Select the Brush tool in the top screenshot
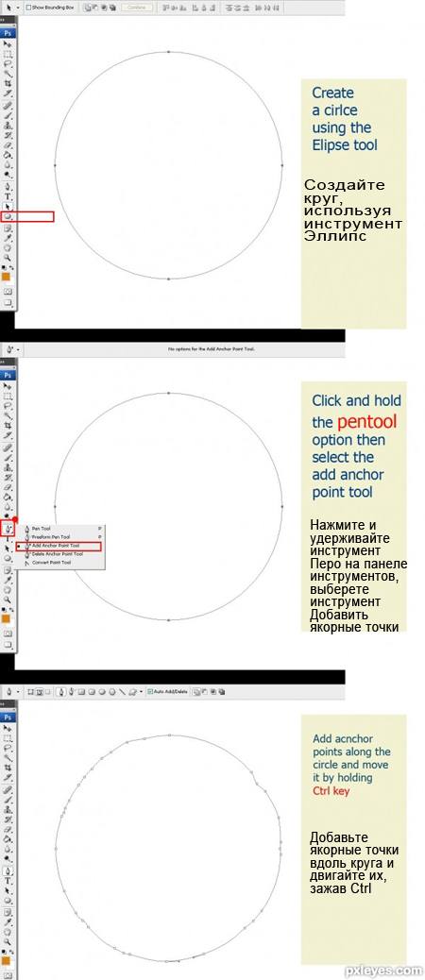Image resolution: width=425 pixels, height=980 pixels. [x=8, y=115]
